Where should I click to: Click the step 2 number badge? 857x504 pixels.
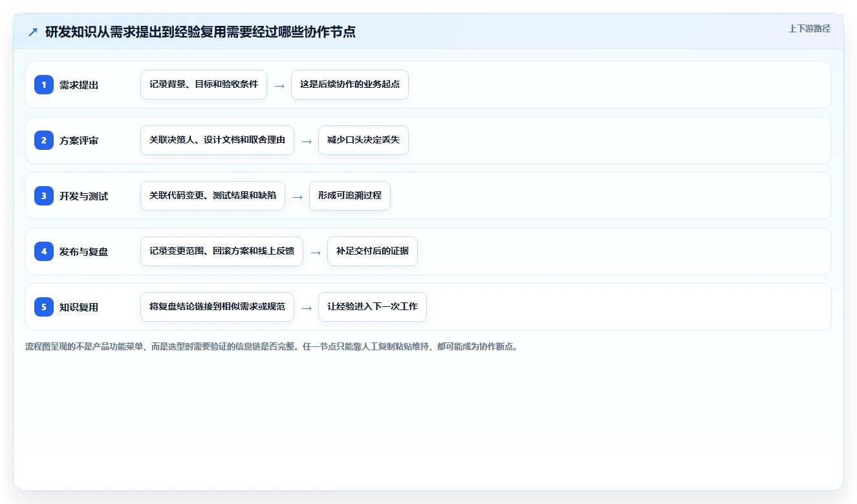tap(44, 140)
